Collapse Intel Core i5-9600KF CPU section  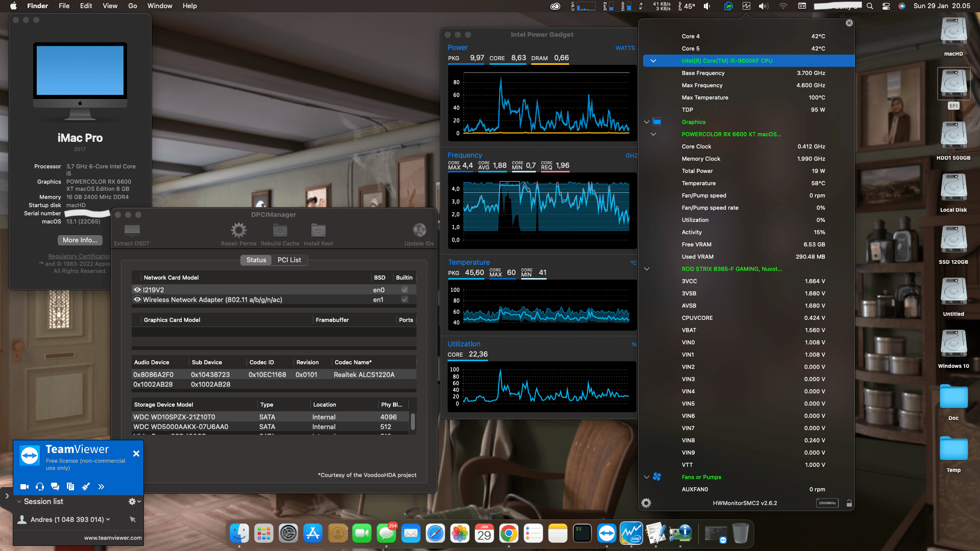click(653, 61)
